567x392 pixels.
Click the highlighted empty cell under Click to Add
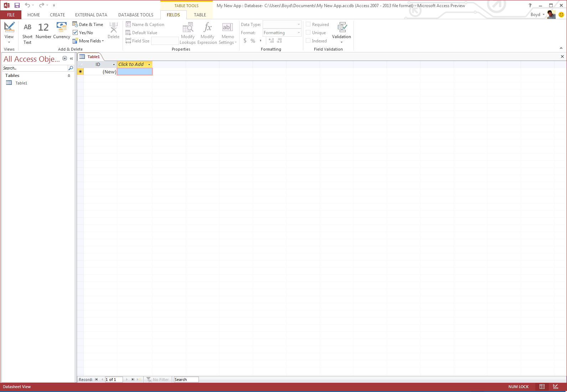135,72
